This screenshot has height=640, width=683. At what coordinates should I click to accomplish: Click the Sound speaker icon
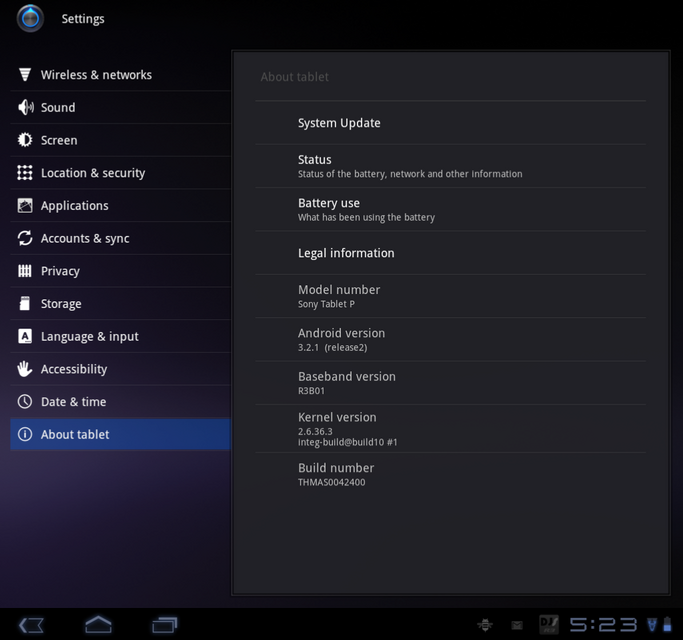tap(25, 107)
